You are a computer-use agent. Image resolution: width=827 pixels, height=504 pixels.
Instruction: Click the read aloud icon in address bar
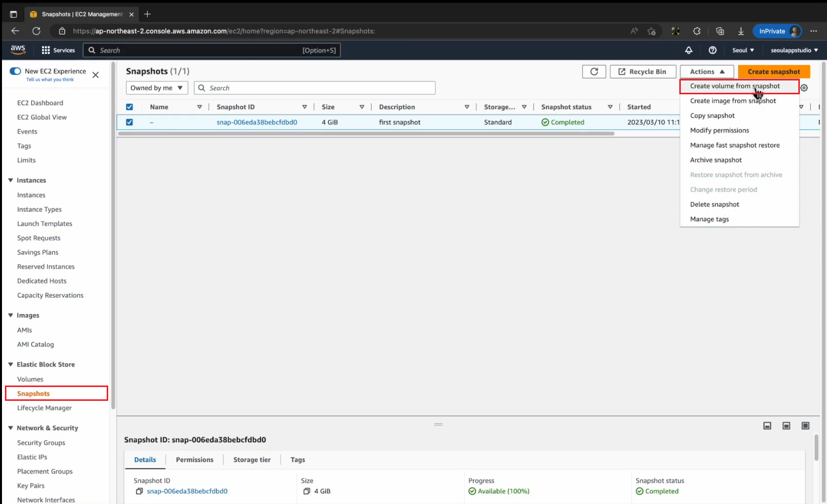[634, 31]
